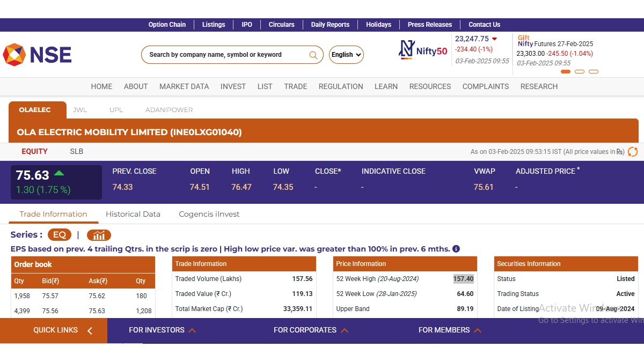Viewport: 644px width, 362px height.
Task: Open the Option Chain link
Action: click(167, 25)
